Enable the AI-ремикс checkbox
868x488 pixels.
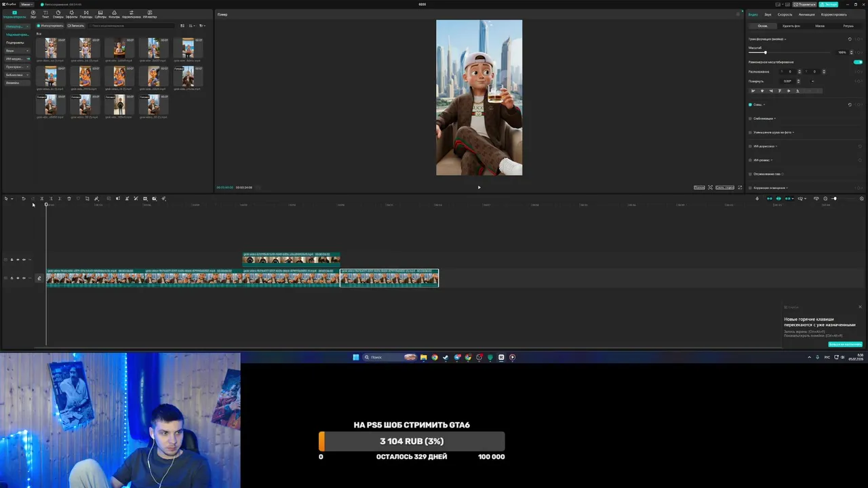coord(750,160)
